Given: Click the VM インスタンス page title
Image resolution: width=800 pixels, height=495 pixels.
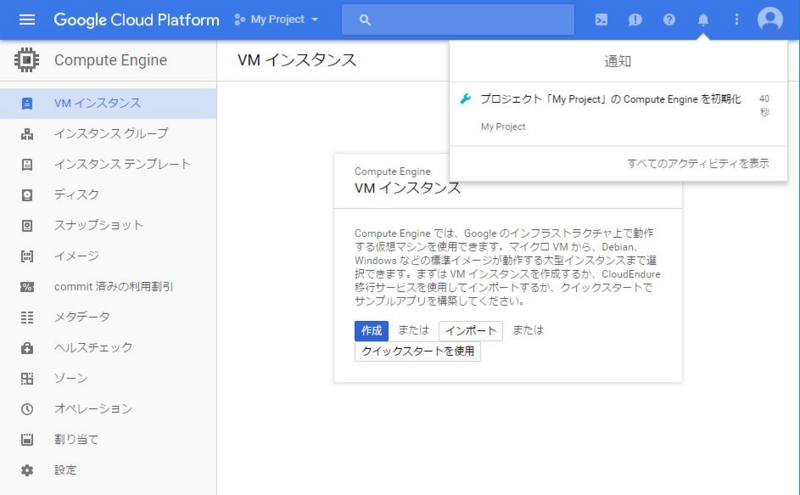Looking at the screenshot, I should pyautogui.click(x=297, y=60).
